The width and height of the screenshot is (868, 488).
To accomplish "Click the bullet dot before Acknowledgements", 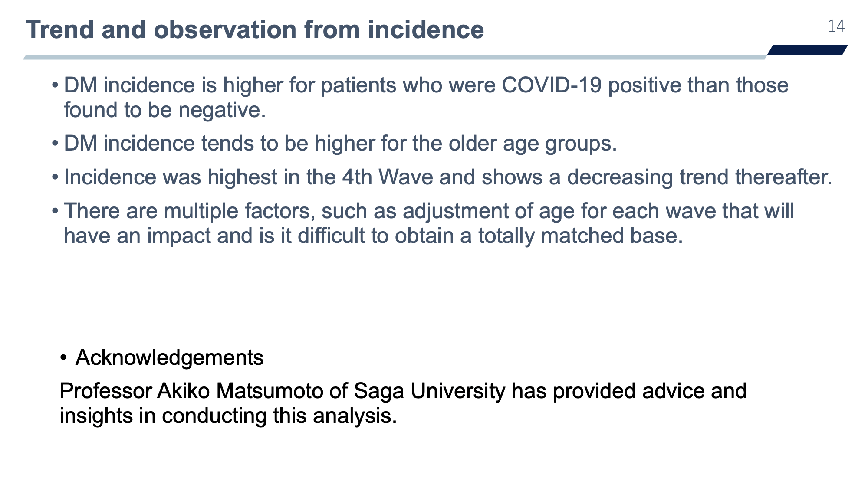I will pos(63,358).
